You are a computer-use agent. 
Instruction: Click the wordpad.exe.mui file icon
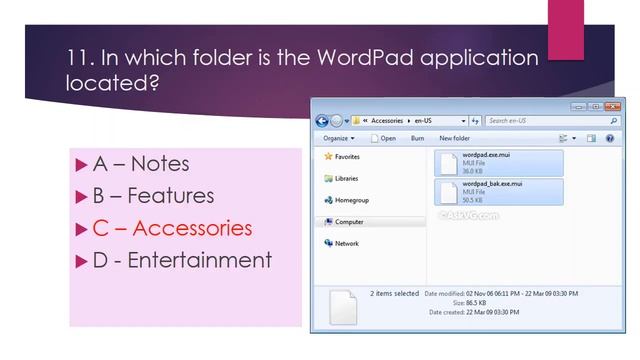click(x=449, y=164)
